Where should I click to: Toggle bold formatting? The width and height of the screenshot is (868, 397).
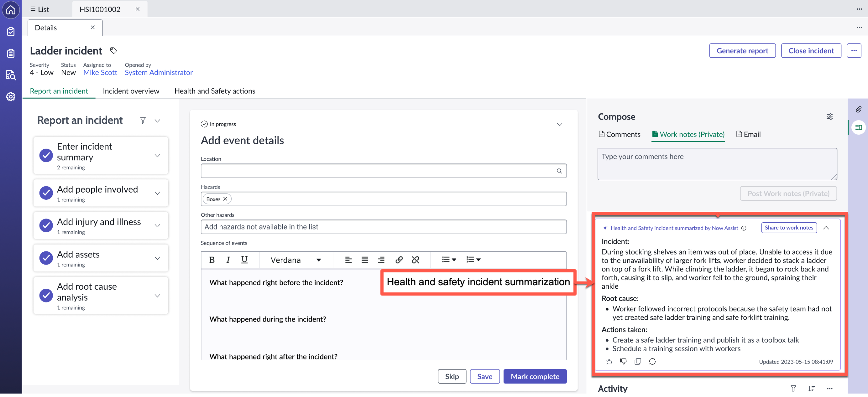(x=212, y=260)
